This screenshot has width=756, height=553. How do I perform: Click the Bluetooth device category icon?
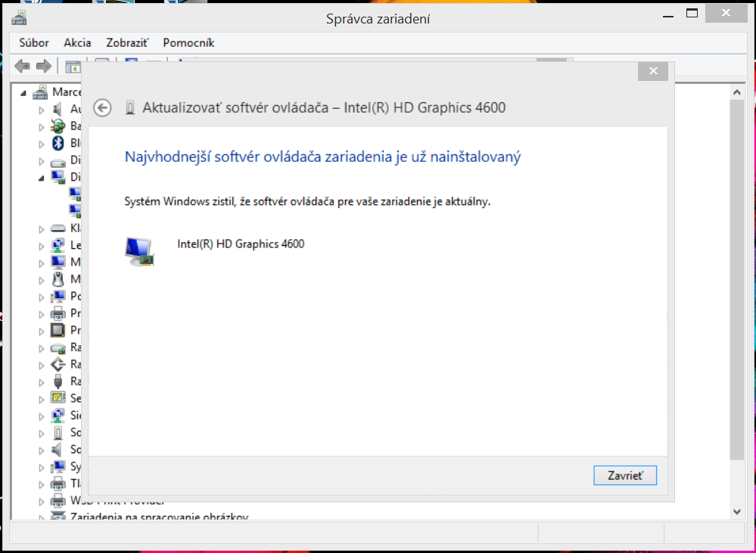click(58, 143)
